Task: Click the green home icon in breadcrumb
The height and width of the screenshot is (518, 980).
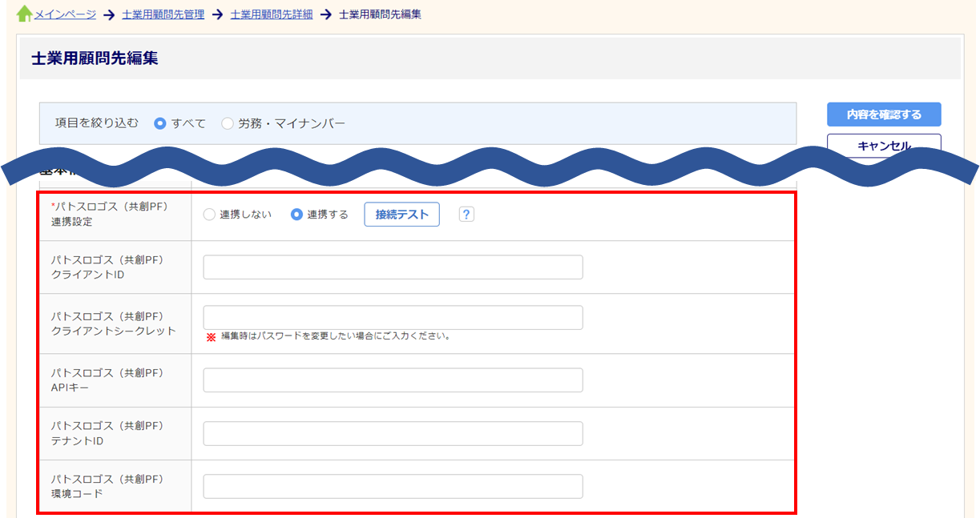Action: tap(24, 14)
